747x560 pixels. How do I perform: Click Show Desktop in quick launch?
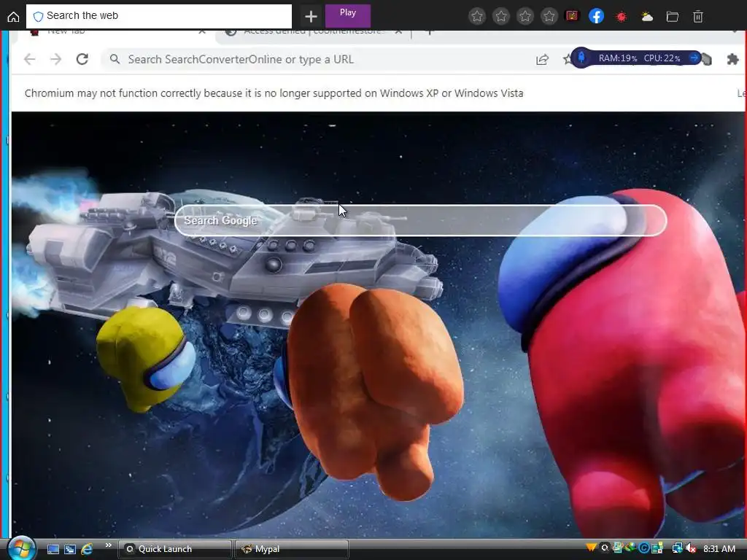[x=53, y=549]
